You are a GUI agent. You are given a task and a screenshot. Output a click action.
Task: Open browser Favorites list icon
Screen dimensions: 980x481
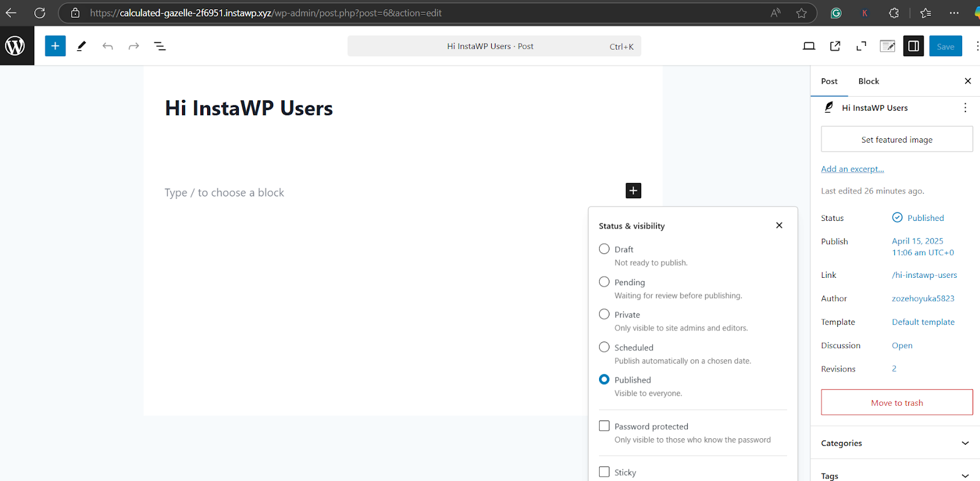925,13
